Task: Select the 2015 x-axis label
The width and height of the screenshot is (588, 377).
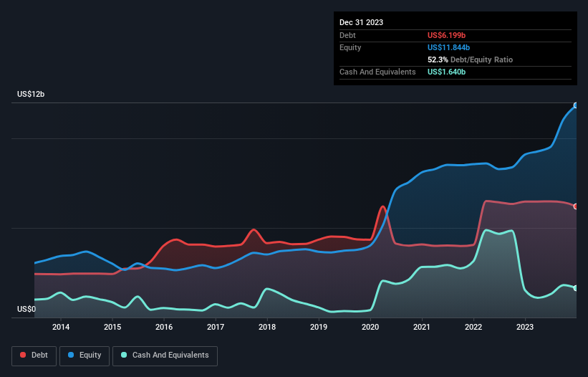Action: tap(112, 327)
